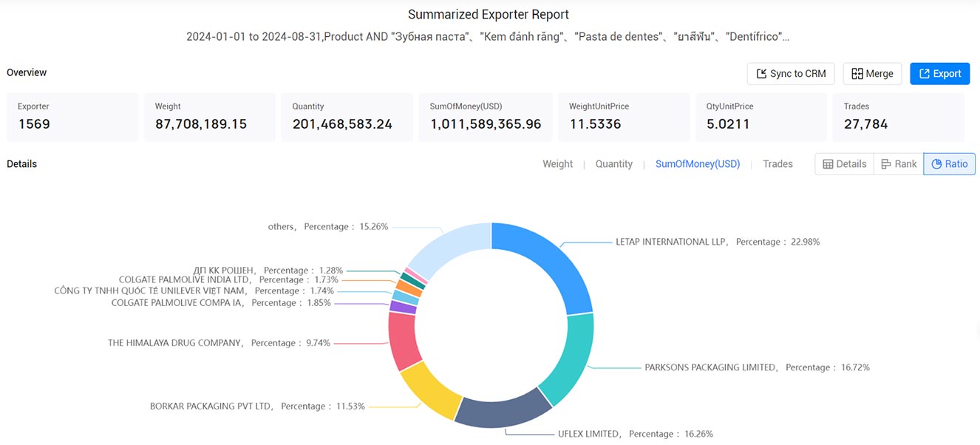Click the Quantity card 201,468,583.24
The width and height of the screenshot is (980, 445).
(x=347, y=117)
